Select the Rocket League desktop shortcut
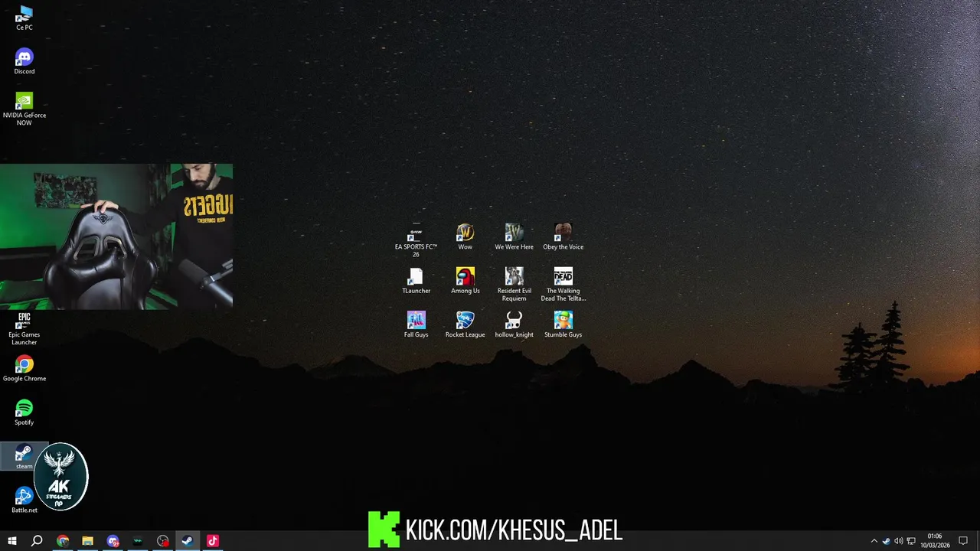 465,324
